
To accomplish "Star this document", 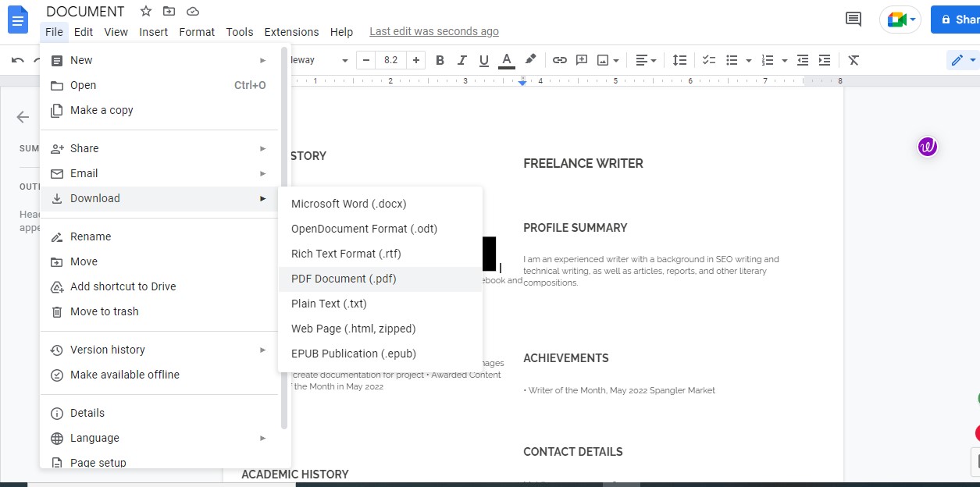I will point(145,11).
